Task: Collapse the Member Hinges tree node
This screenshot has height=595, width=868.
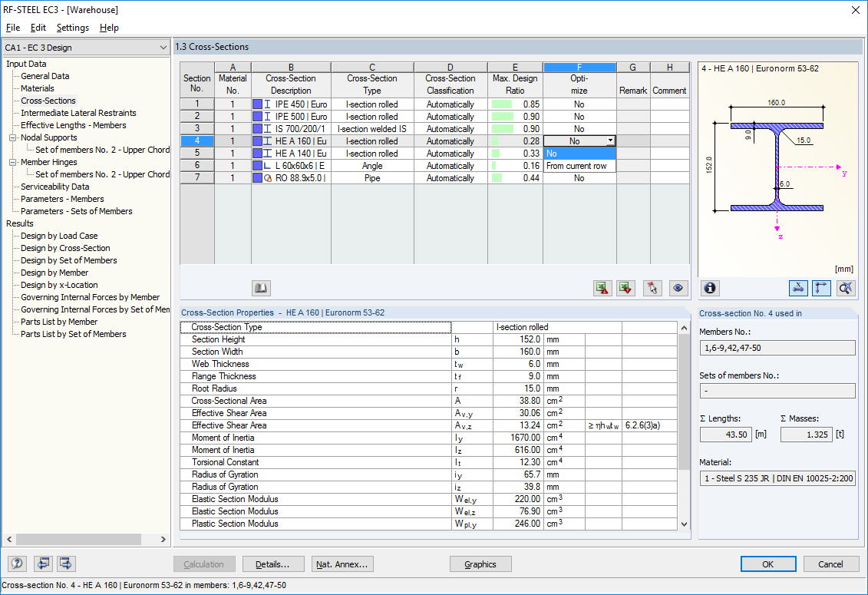Action: click(12, 162)
